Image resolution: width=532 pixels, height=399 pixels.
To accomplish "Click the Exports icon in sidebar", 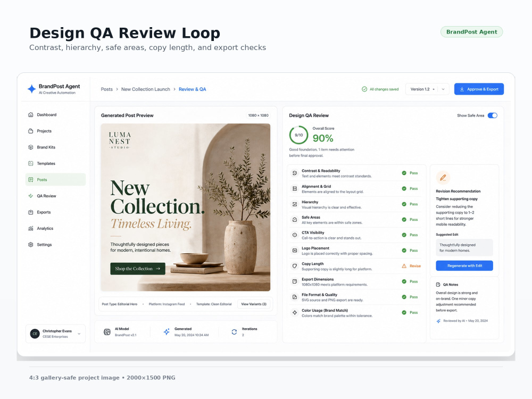I will 30,212.
